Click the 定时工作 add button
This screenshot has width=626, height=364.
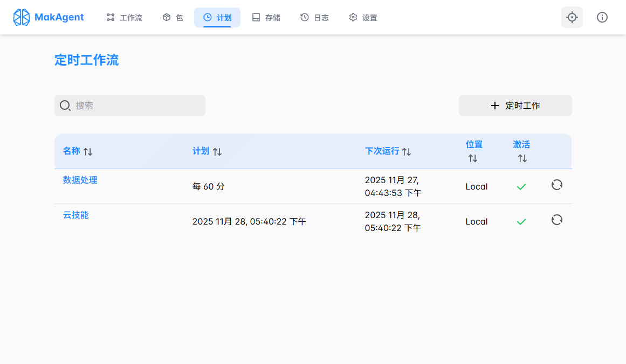[x=515, y=106]
